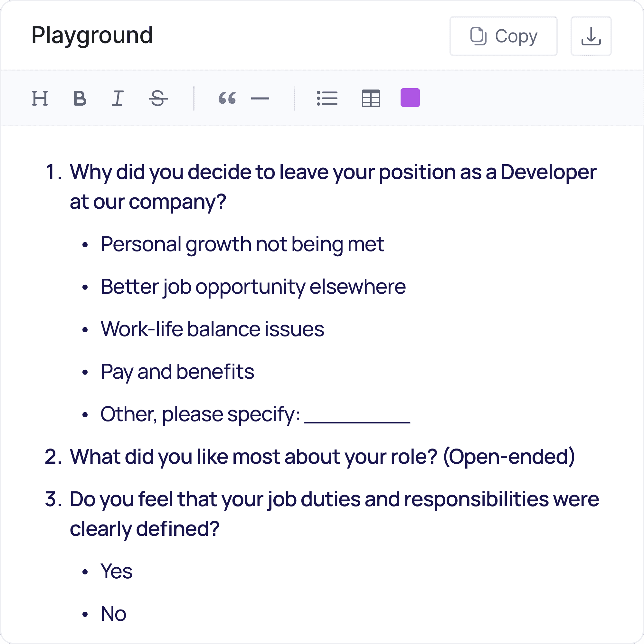The width and height of the screenshot is (644, 644).
Task: Click the 'Better job opportunity elsewhere' bullet
Action: pyautogui.click(x=253, y=286)
